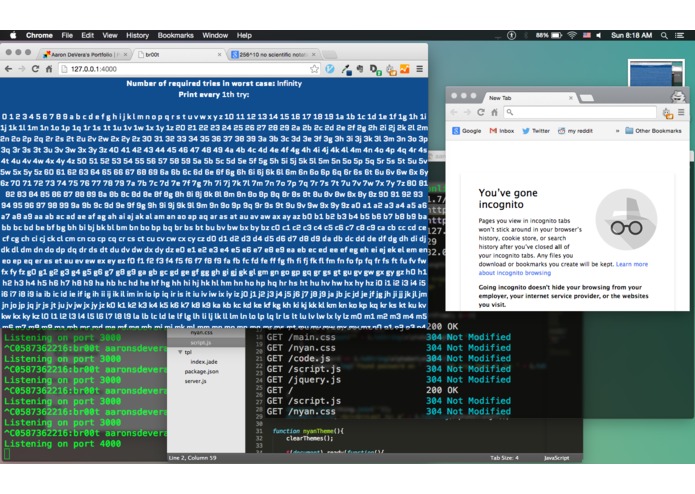Click the volume icon in menu bar

coord(599,35)
